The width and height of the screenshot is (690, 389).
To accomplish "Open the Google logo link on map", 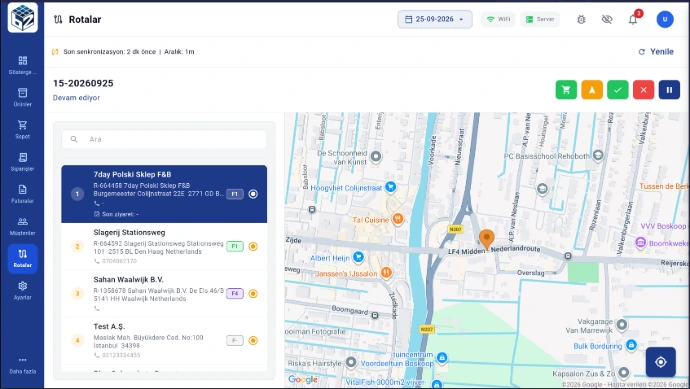I will click(303, 379).
